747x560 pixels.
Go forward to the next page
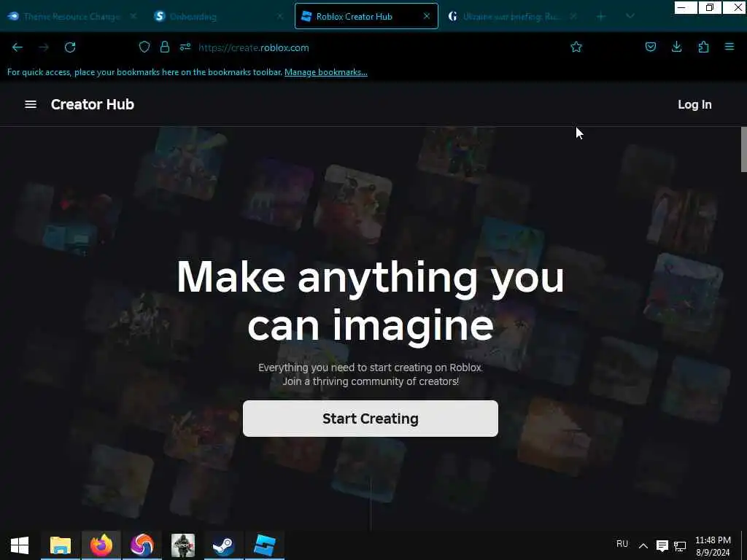[44, 47]
